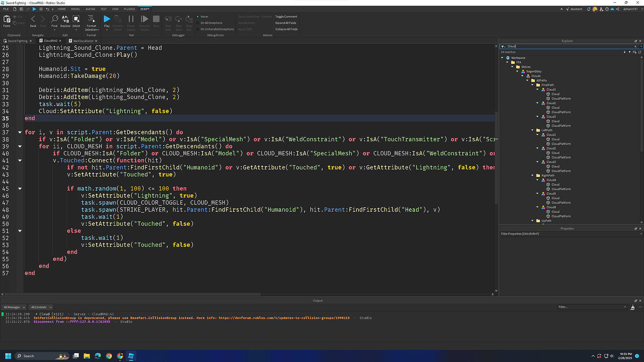Open the dzhann757 account dropdown

[634, 9]
